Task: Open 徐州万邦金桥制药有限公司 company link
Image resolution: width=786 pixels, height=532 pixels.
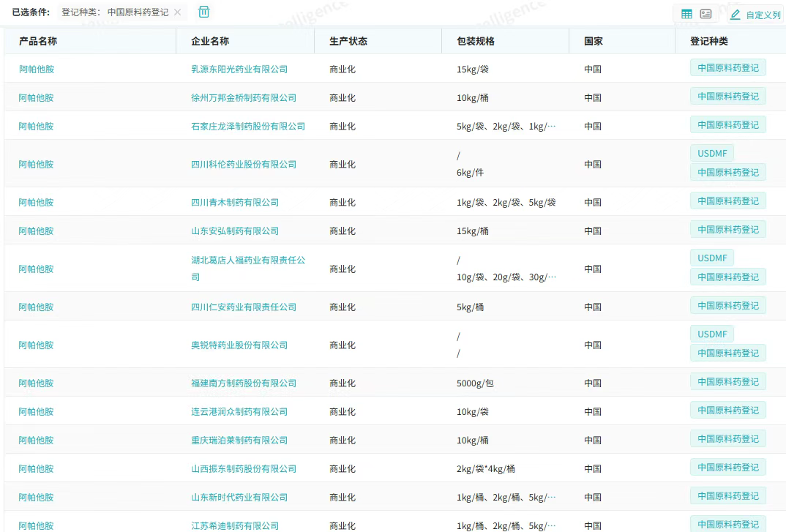Action: pos(244,98)
